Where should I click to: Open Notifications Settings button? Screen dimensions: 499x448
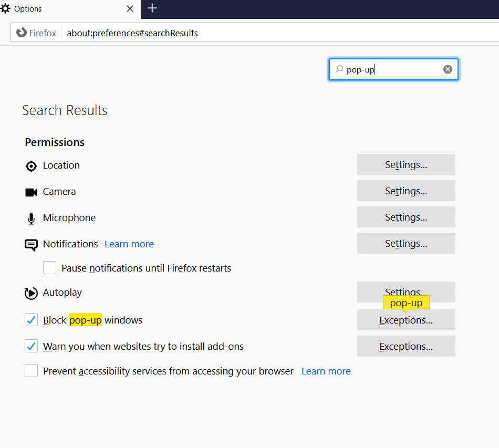406,243
